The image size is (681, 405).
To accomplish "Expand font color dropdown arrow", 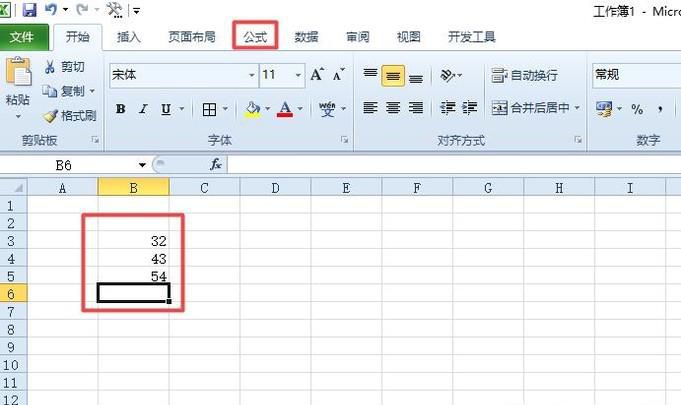I will (x=300, y=109).
